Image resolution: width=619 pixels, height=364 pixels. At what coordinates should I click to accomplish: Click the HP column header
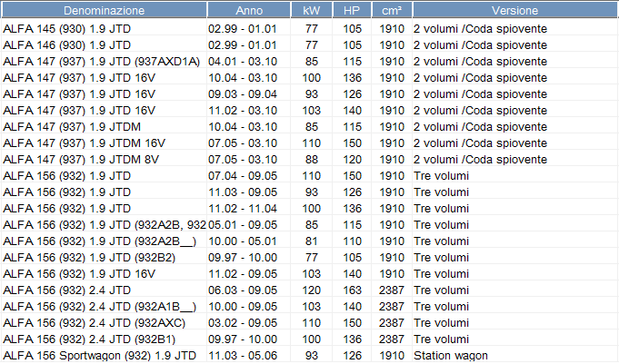point(351,11)
